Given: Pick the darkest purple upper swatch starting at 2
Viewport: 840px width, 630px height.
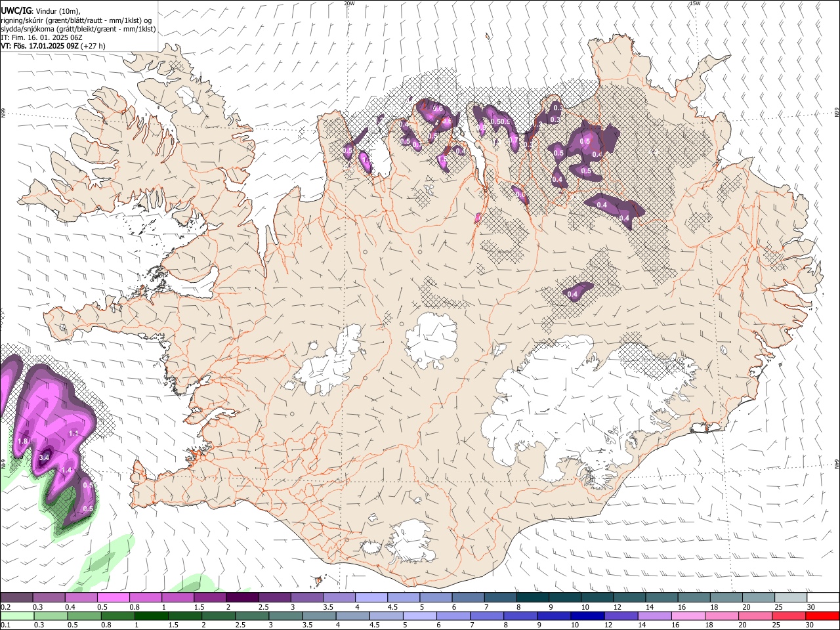Looking at the screenshot, I should point(242,598).
